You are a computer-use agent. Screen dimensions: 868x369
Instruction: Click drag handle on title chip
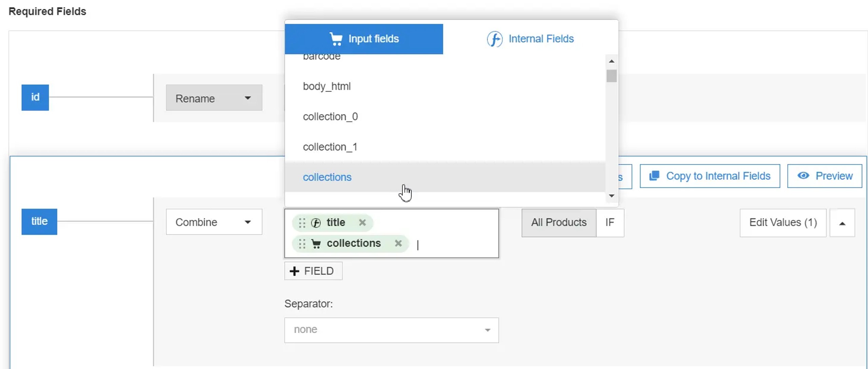tap(302, 223)
